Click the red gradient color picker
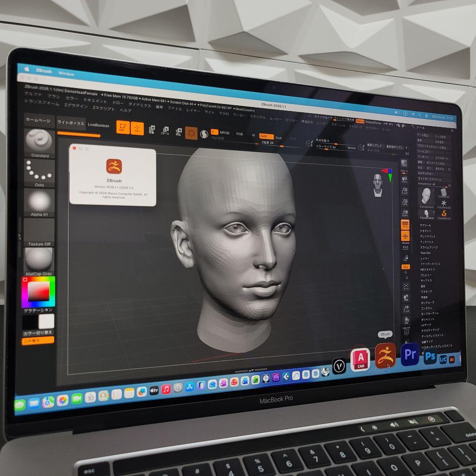Screen dimensions: 476x476 point(39,290)
